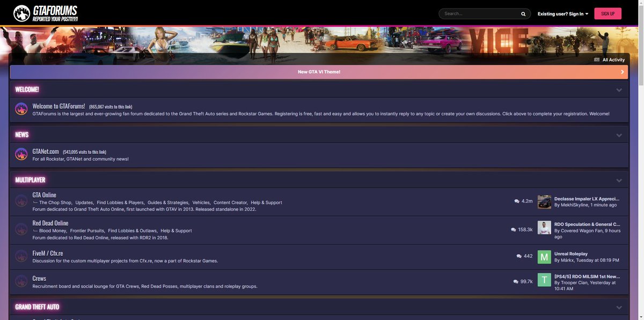Open MekhiSkyline user profile link
Screen dimensions: 644x320
574,205
